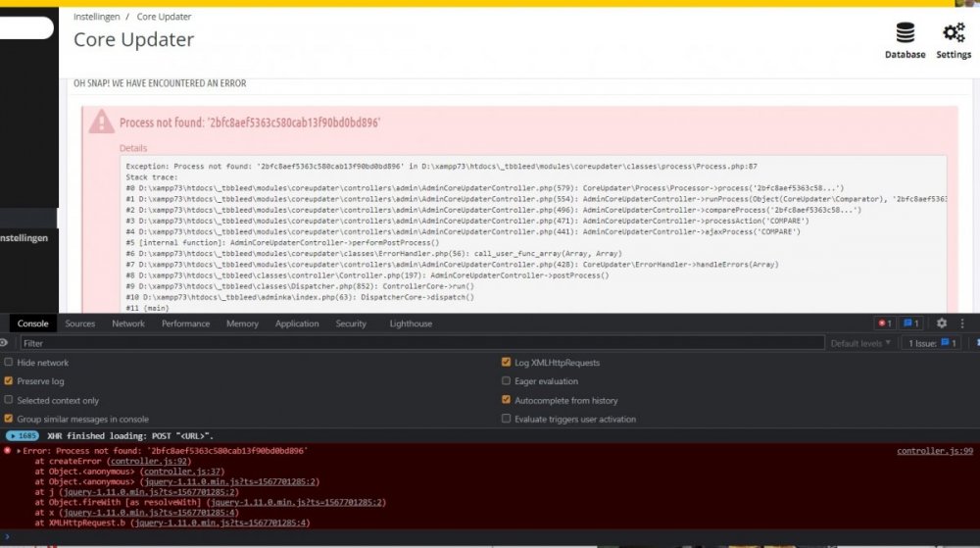Click the red error count badge
This screenshot has width=980, height=548.
pos(884,324)
